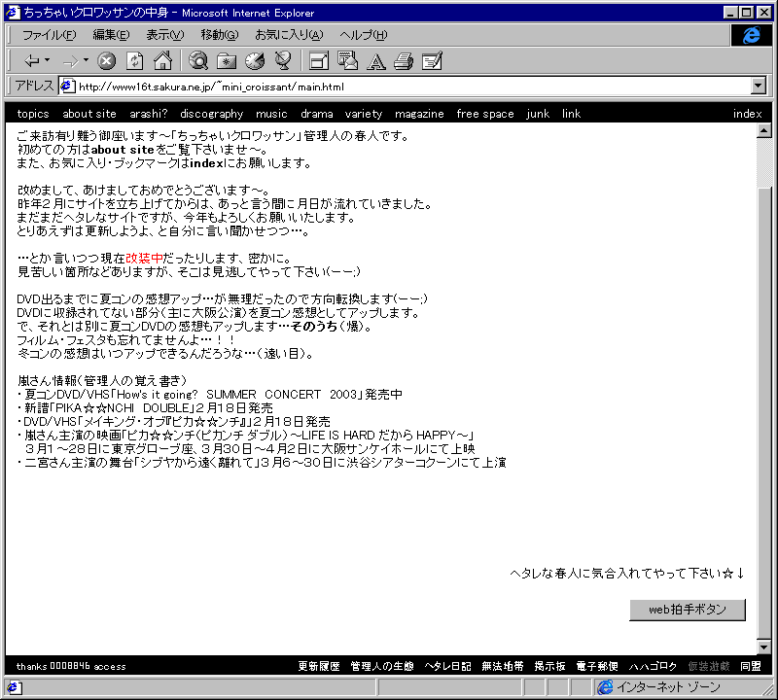Open the 掲示板 footer link
Screen dimensions: 778x700
[x=549, y=666]
